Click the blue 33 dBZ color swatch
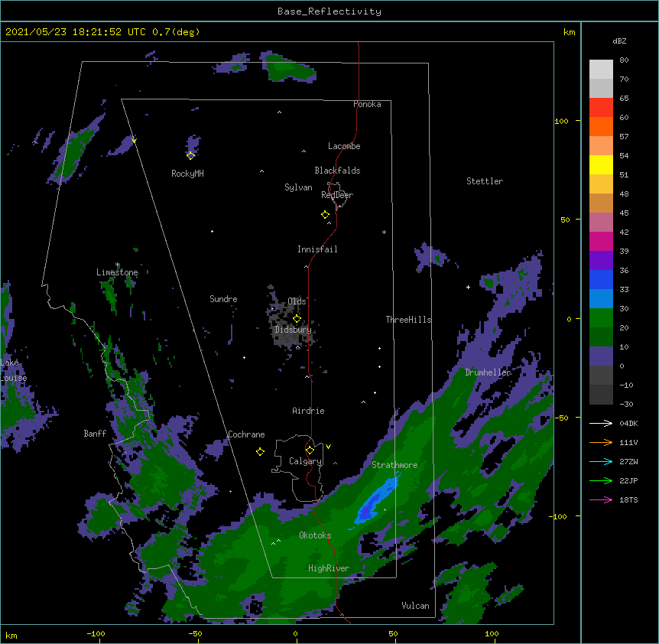This screenshot has width=659, height=644. tap(601, 279)
